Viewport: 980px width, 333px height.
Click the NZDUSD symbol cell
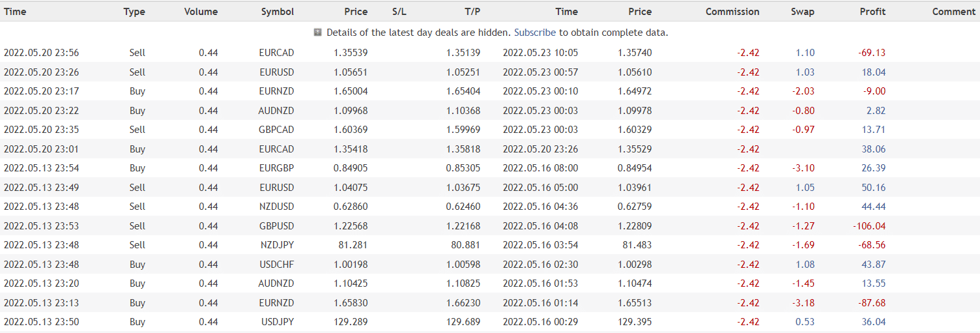tap(276, 207)
